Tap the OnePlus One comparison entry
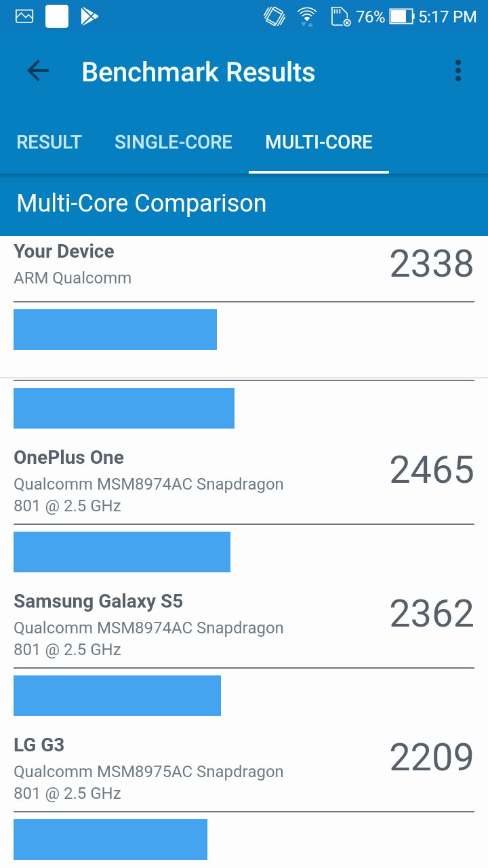 coord(244,481)
